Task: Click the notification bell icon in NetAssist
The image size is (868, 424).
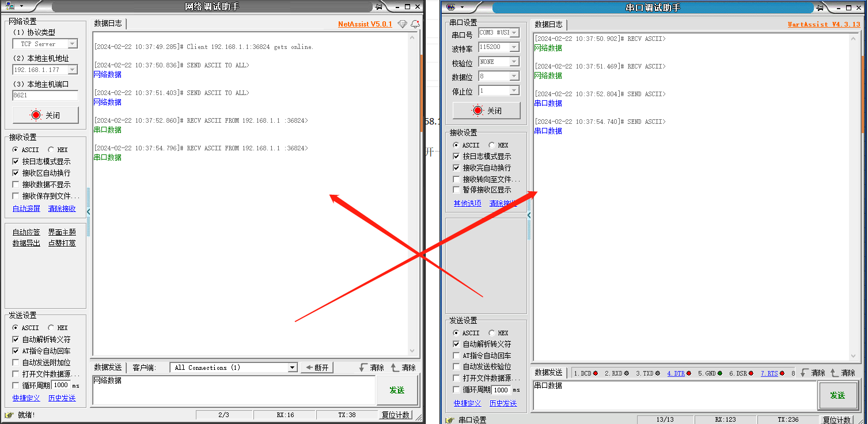Action: point(415,24)
